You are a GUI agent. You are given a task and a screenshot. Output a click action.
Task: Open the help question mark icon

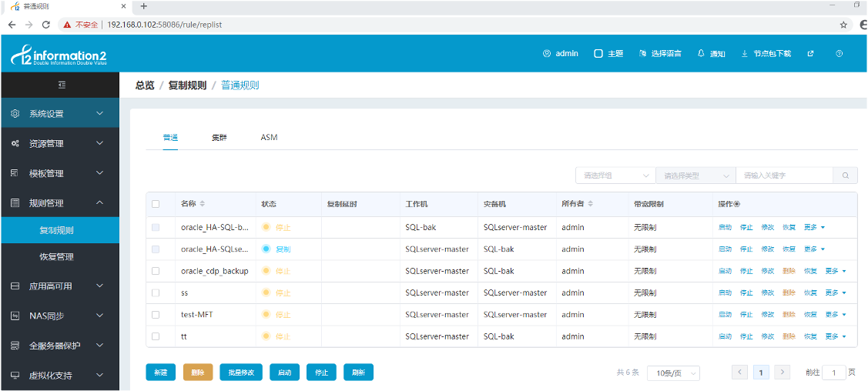click(840, 54)
